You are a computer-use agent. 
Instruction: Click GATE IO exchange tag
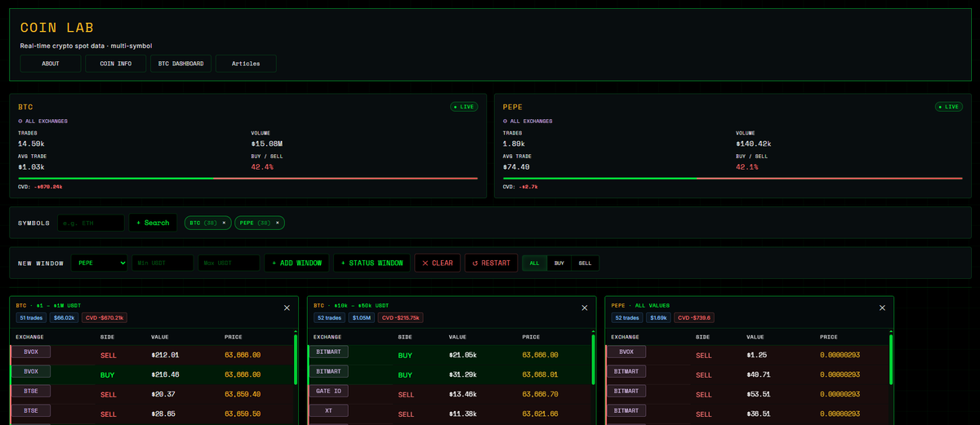tap(328, 391)
